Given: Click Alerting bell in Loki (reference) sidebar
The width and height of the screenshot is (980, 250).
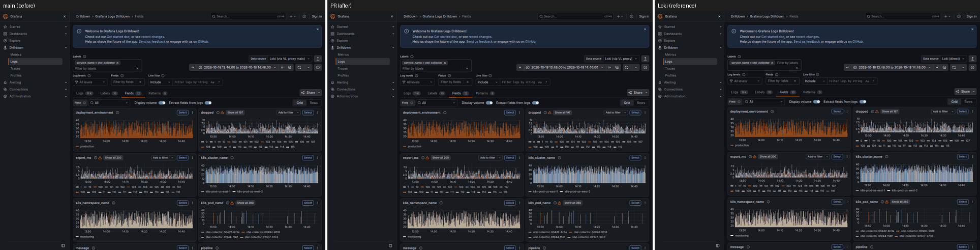Looking at the screenshot, I should click(x=660, y=82).
